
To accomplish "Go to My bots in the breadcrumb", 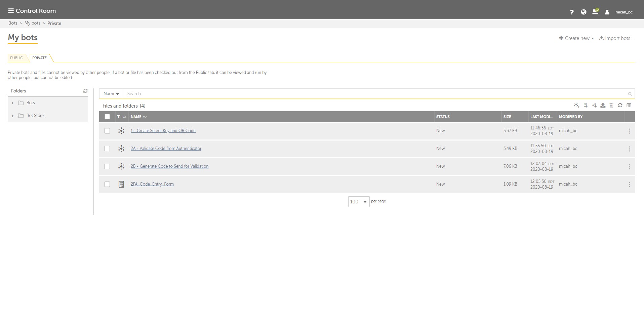I will pos(32,23).
